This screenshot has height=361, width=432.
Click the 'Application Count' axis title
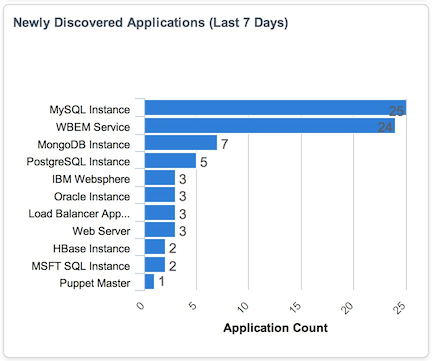[276, 328]
